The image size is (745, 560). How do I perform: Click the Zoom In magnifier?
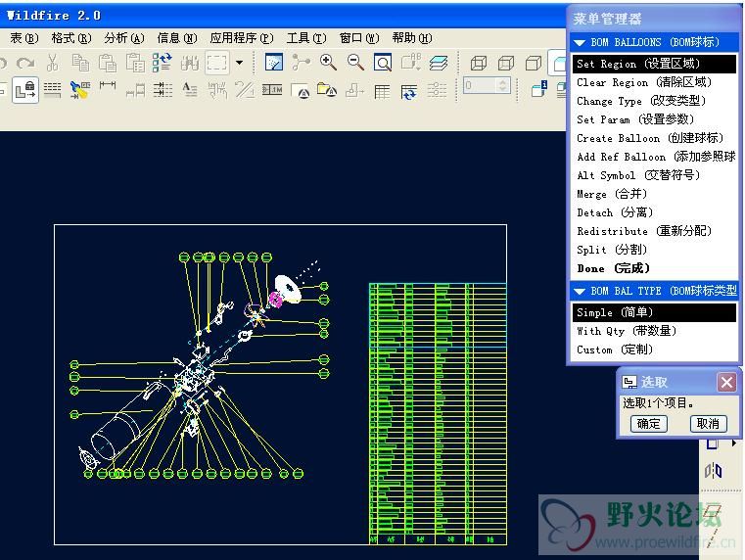328,63
